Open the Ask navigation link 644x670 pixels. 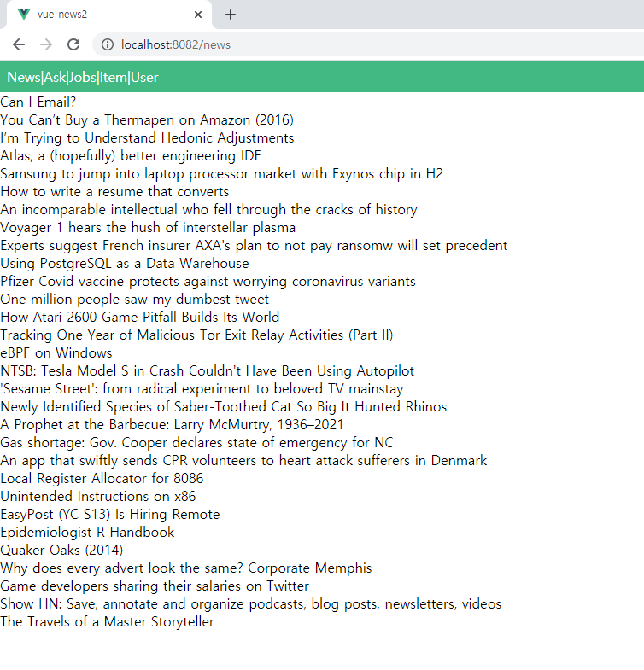[x=55, y=78]
